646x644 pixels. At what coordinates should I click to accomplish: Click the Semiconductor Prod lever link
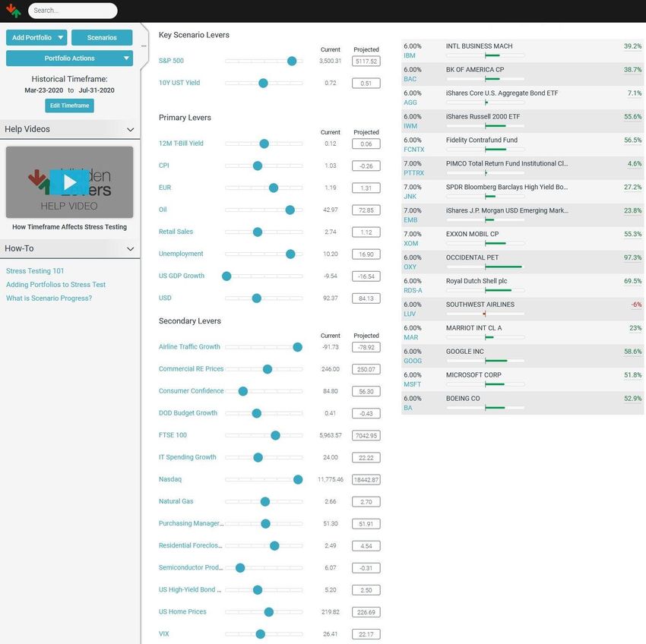(x=191, y=567)
